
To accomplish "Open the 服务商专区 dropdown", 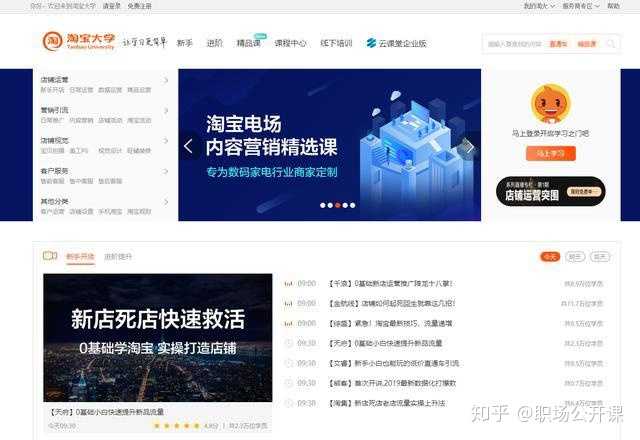I will coord(581,6).
